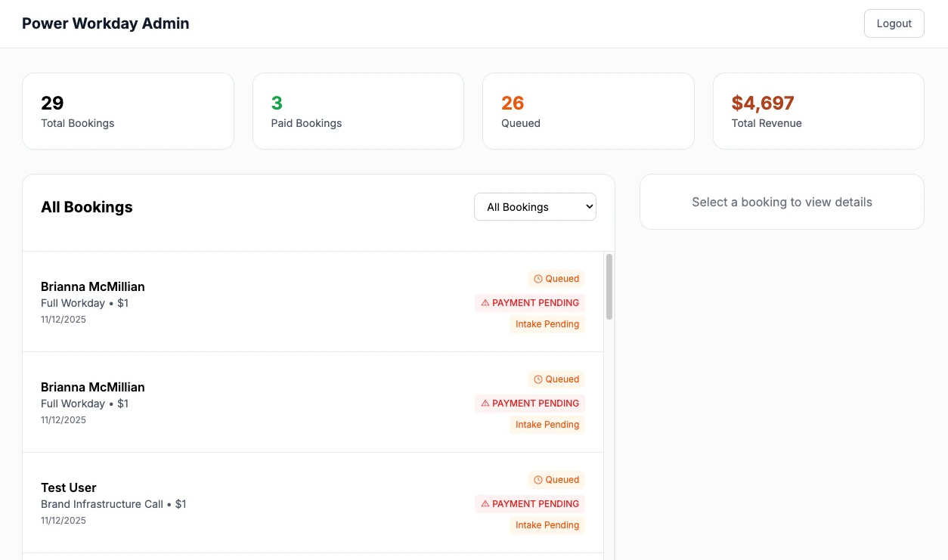Select the second Brianna McMillian booking name
This screenshot has width=948, height=560.
click(93, 387)
